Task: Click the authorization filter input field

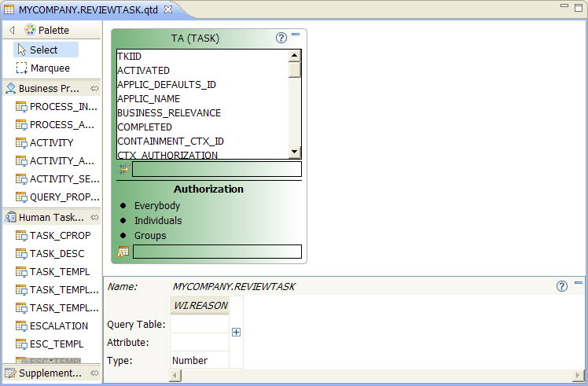Action: [217, 252]
